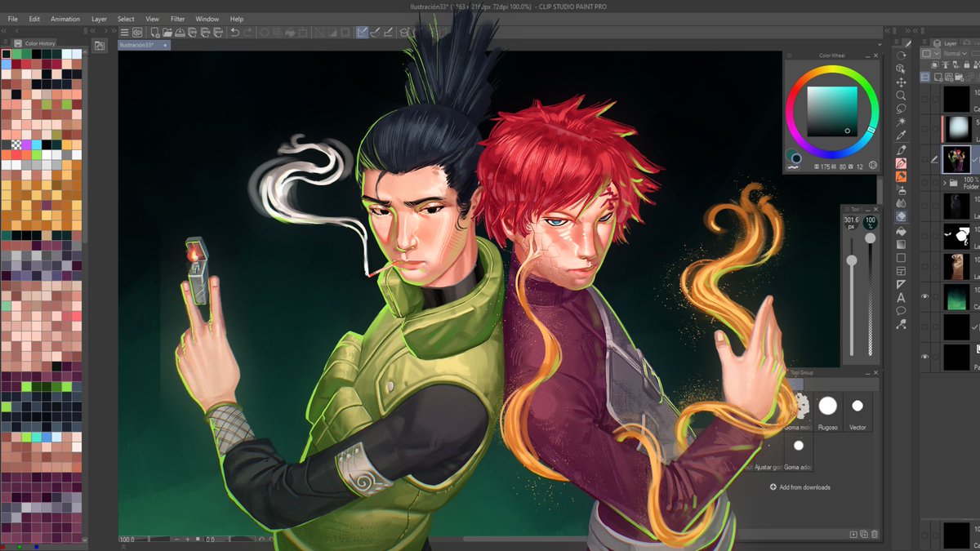
Task: Toggle HSV color space icon in Color Wheel
Action: (x=873, y=166)
